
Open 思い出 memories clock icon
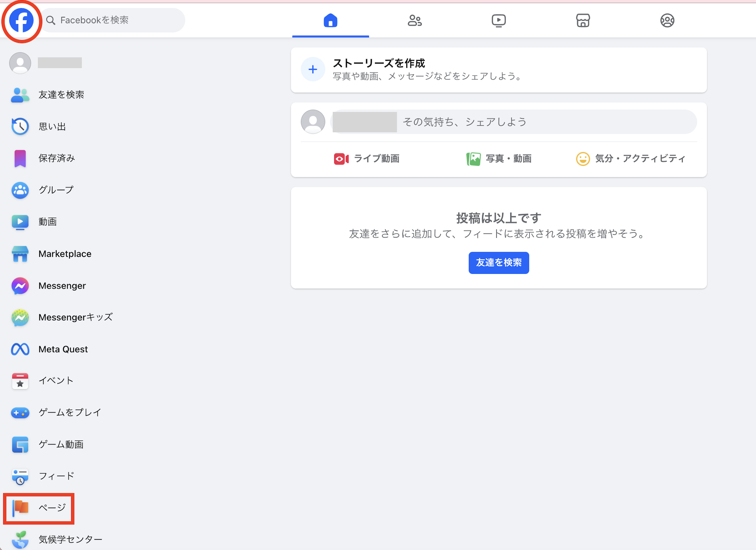tap(20, 127)
